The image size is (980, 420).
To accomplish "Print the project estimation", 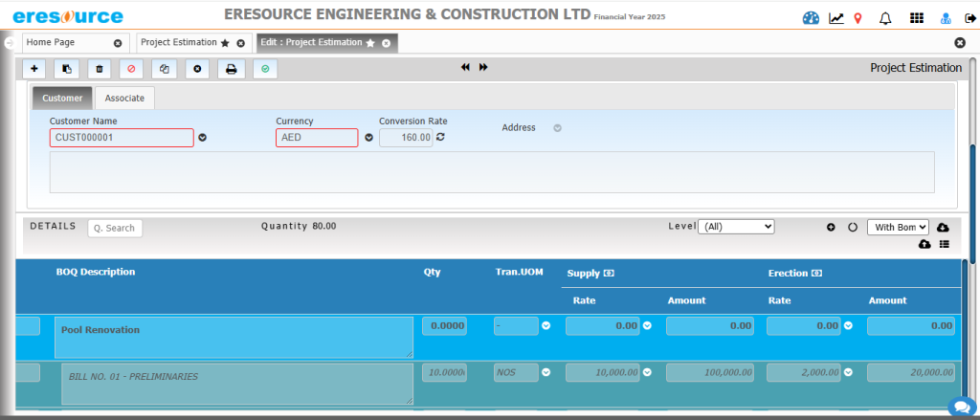I will click(231, 69).
